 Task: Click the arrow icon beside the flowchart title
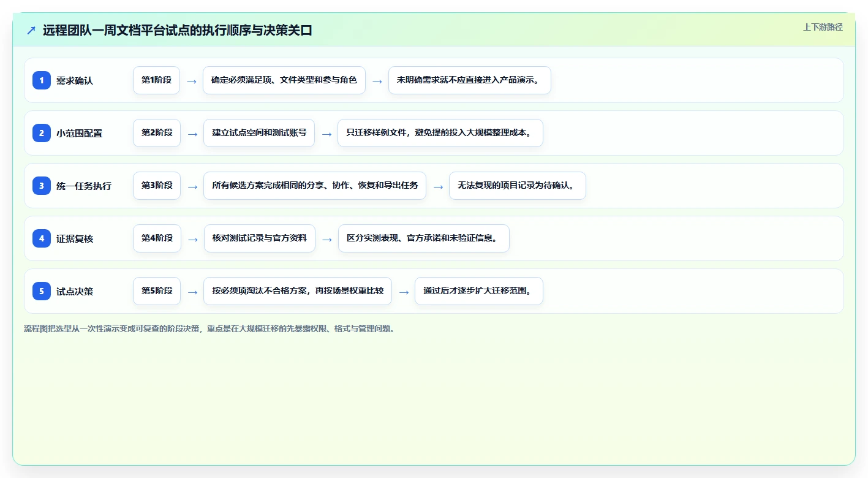[x=31, y=31]
